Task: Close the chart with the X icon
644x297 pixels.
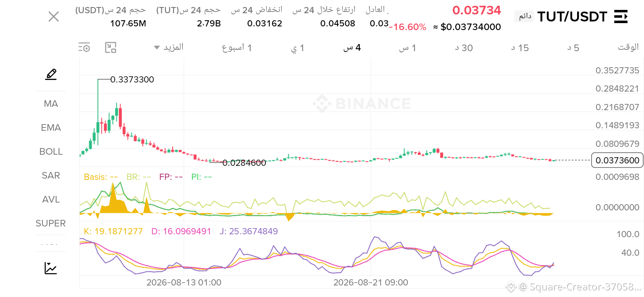Action: pos(54,16)
